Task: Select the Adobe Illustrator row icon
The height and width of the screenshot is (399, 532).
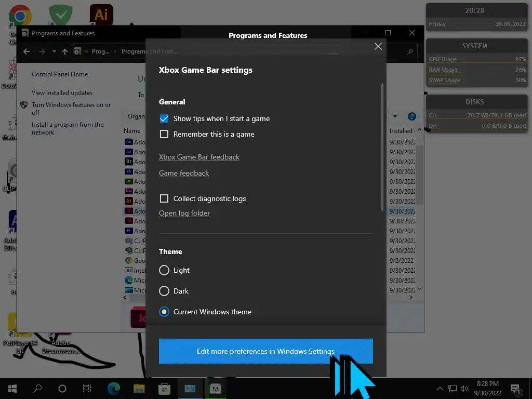Action: (x=129, y=201)
